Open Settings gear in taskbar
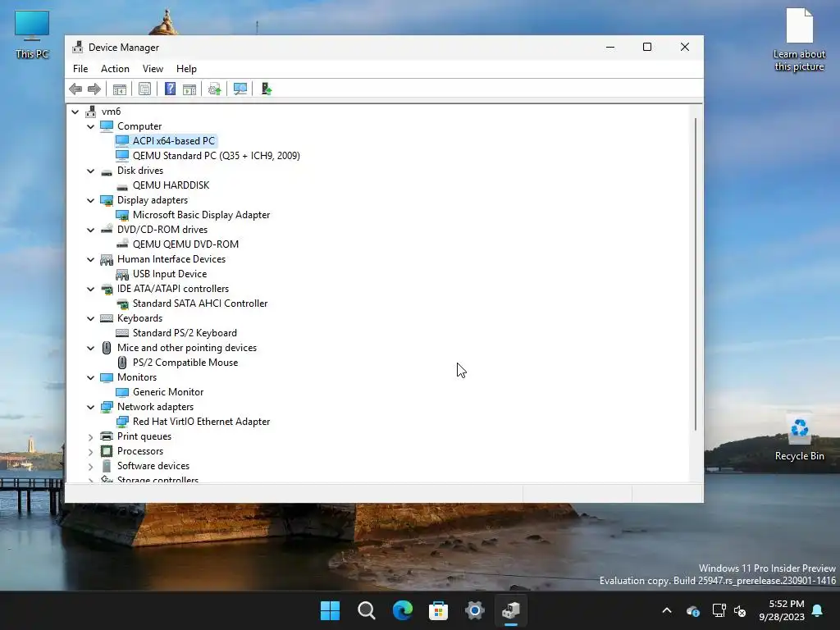840x630 pixels. [475, 610]
